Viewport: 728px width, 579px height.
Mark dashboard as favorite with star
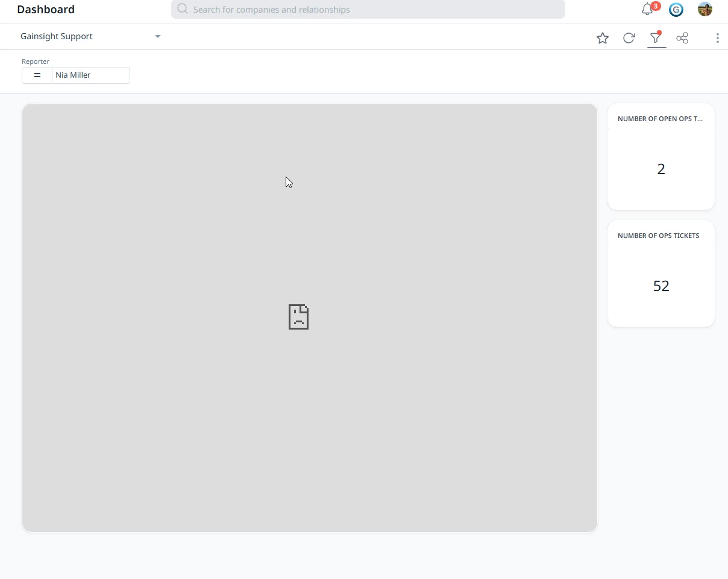603,38
